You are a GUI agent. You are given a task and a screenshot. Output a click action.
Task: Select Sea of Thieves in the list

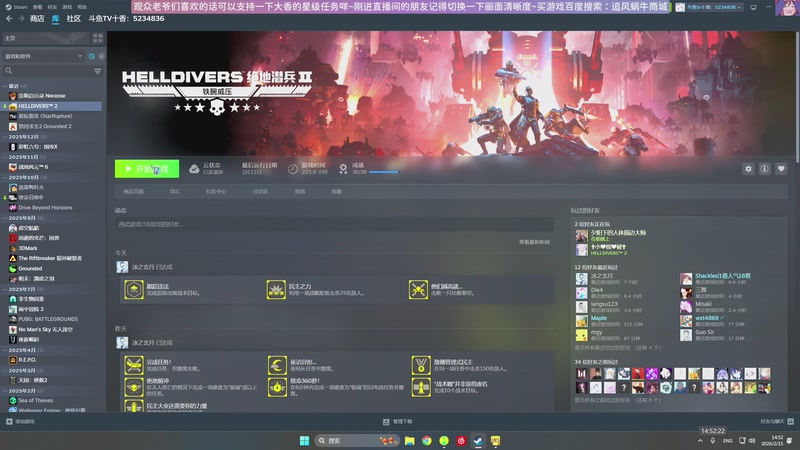click(35, 401)
